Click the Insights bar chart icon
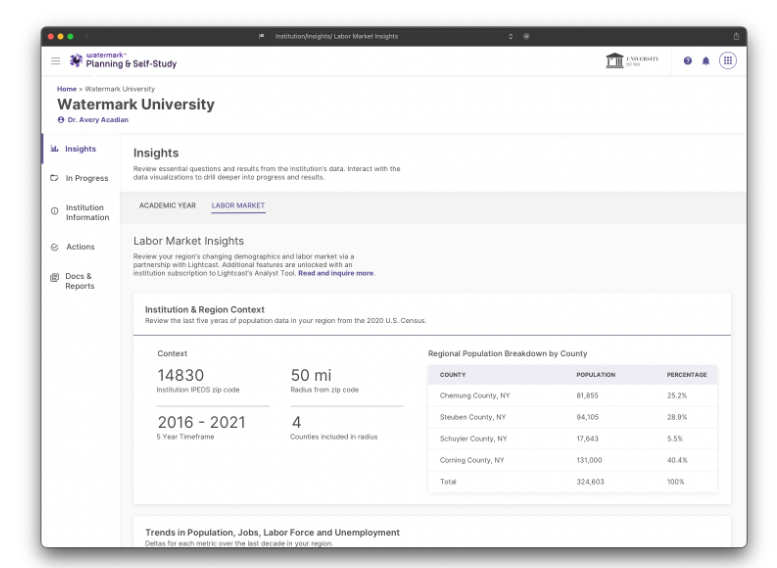Viewport: 777px width, 568px height. pyautogui.click(x=55, y=149)
